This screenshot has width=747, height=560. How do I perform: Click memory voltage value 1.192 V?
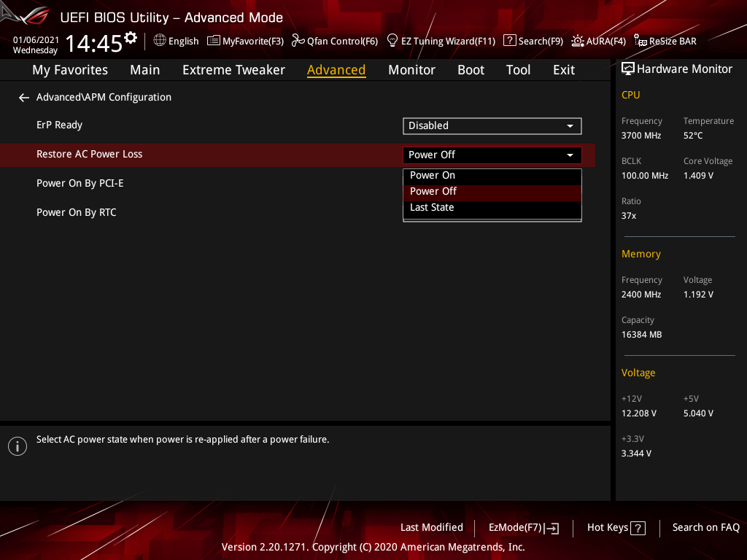pos(698,295)
